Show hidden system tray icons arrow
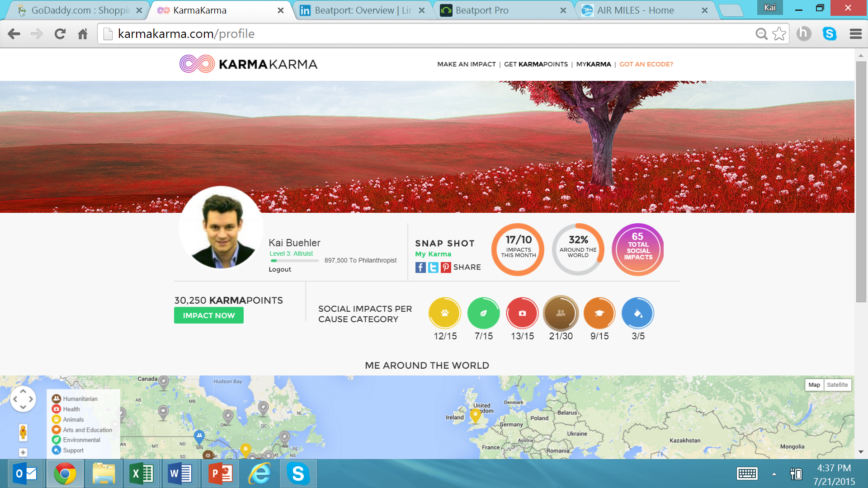Viewport: 868px width, 488px height. pos(774,474)
